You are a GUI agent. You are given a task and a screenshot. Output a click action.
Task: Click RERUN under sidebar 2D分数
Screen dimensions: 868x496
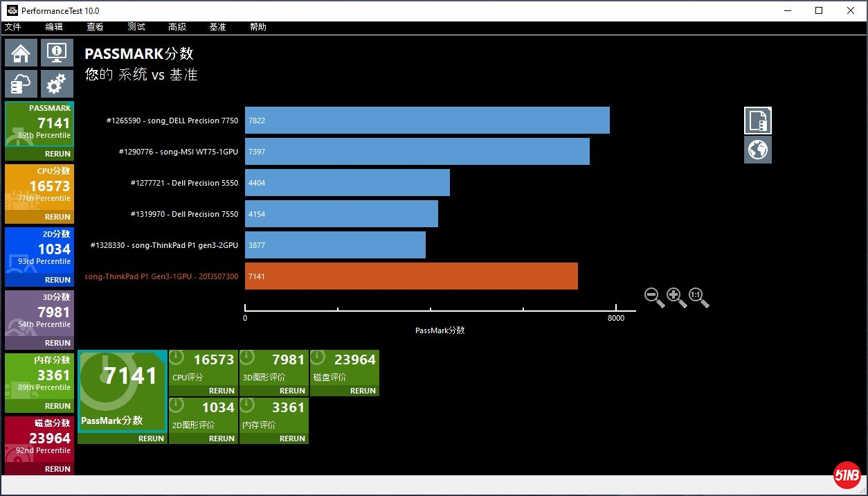tap(57, 280)
